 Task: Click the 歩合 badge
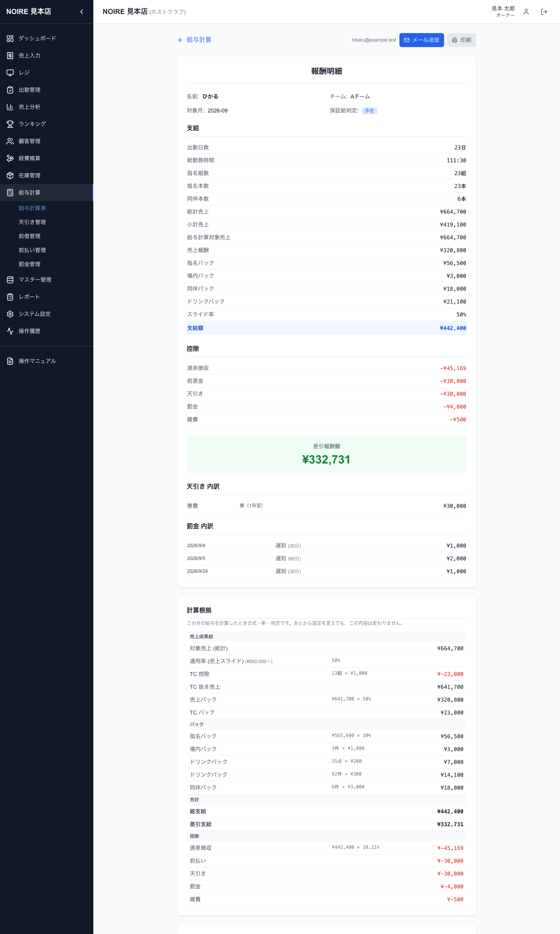pyautogui.click(x=369, y=111)
